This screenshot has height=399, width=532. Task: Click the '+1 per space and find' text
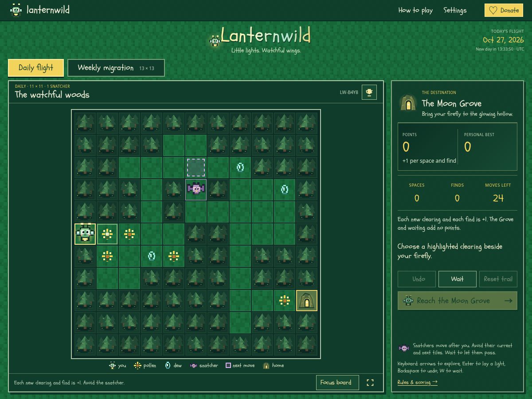point(429,160)
